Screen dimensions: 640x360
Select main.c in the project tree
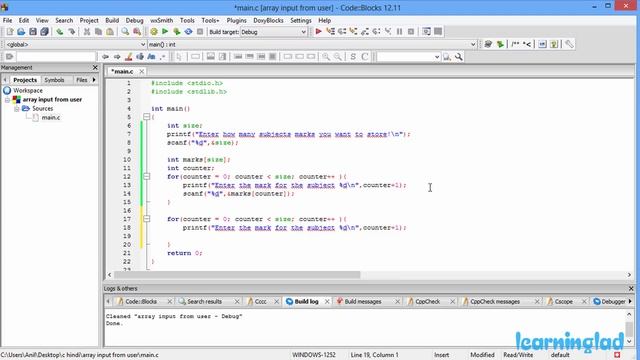tap(51, 118)
